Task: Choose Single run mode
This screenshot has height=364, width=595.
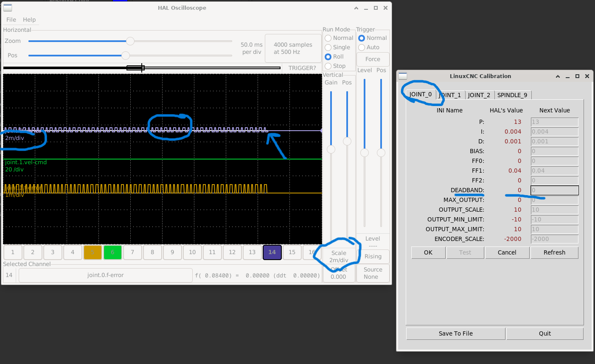Action: point(328,48)
